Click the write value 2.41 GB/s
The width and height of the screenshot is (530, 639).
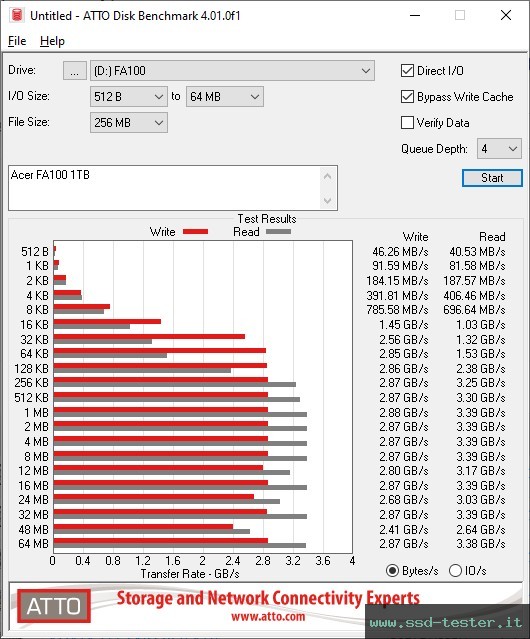[404, 529]
